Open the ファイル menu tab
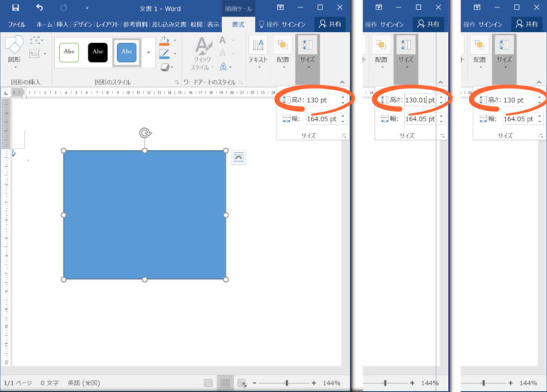547x392 pixels. pyautogui.click(x=16, y=24)
